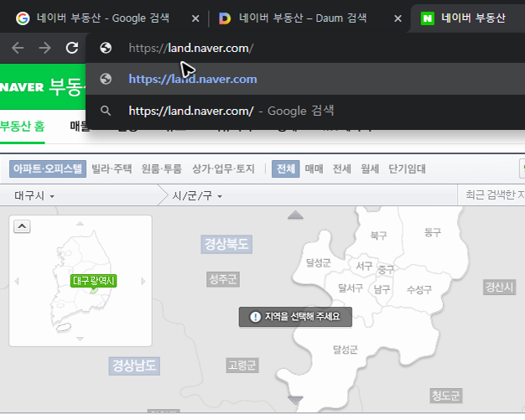Go back with the browser back arrow
This screenshot has width=525, height=420.
(18, 48)
